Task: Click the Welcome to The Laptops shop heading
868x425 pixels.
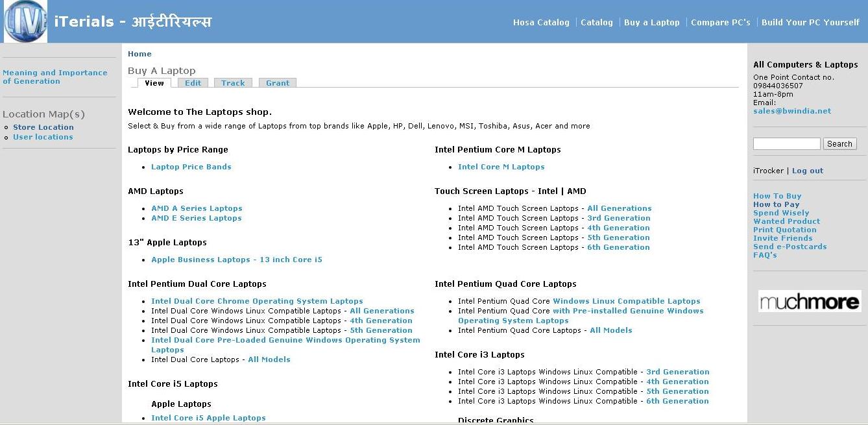Action: pos(200,112)
